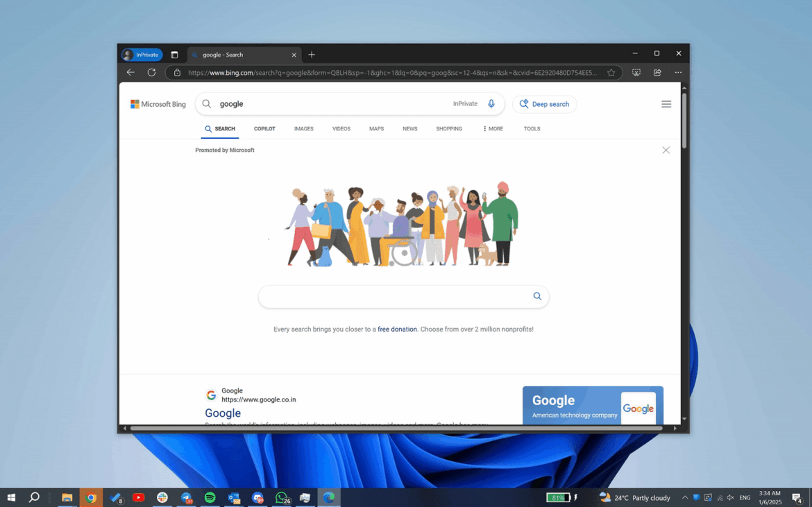Switch to the COPILOT tab
The width and height of the screenshot is (812, 507).
coord(264,128)
